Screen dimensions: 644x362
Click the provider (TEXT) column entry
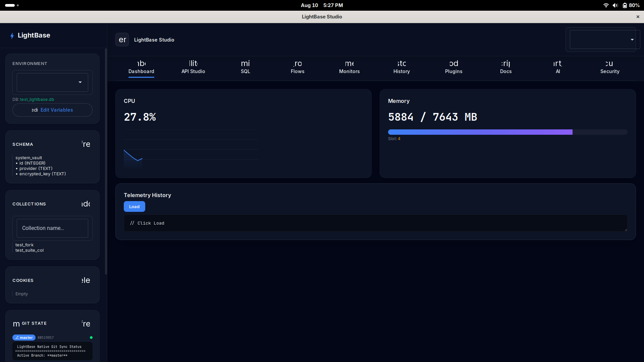34,168
